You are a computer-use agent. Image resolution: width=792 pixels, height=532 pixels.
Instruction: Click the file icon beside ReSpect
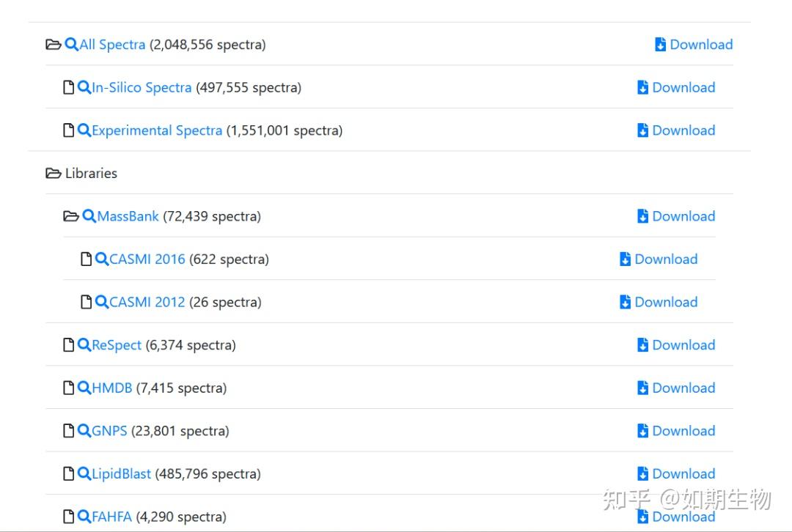pyautogui.click(x=69, y=344)
